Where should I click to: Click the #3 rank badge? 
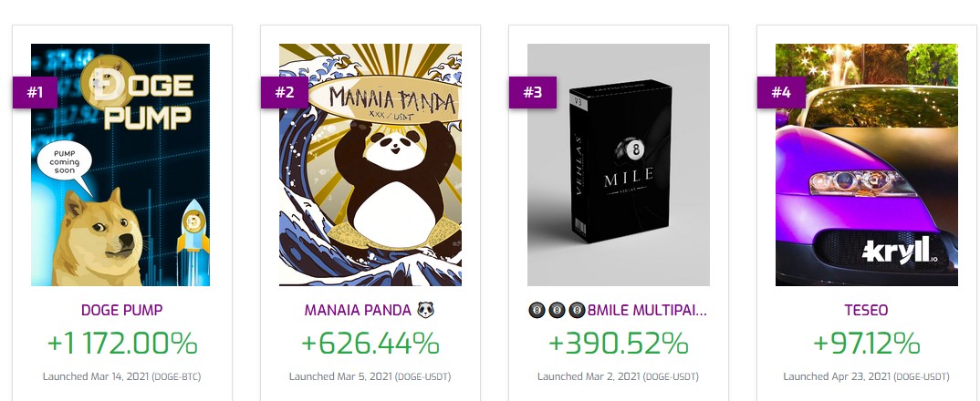click(x=533, y=92)
